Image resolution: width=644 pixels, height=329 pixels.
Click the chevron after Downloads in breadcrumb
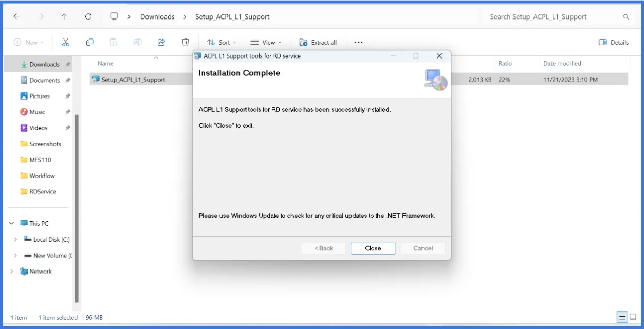pos(185,17)
